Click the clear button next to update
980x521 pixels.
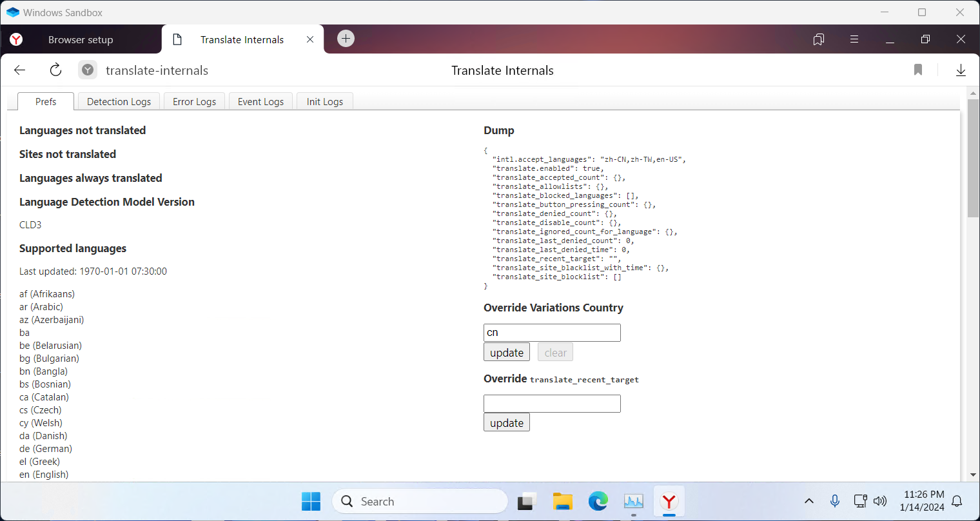(554, 352)
